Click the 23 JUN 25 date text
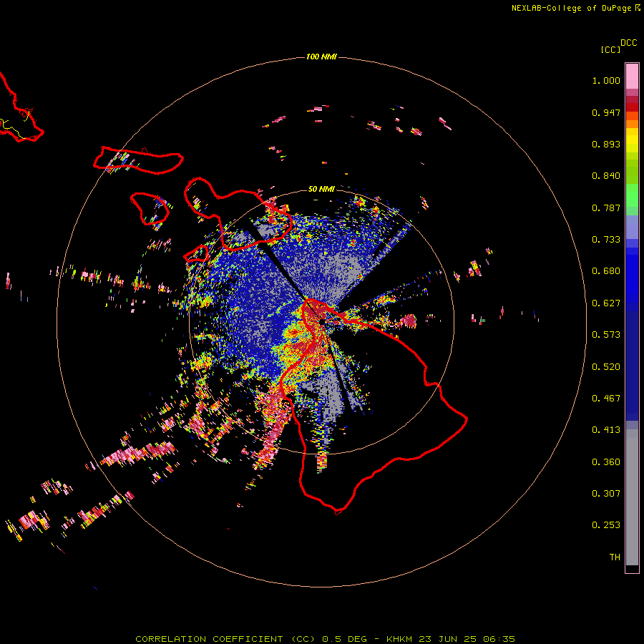The width and height of the screenshot is (644, 644). pos(448,639)
